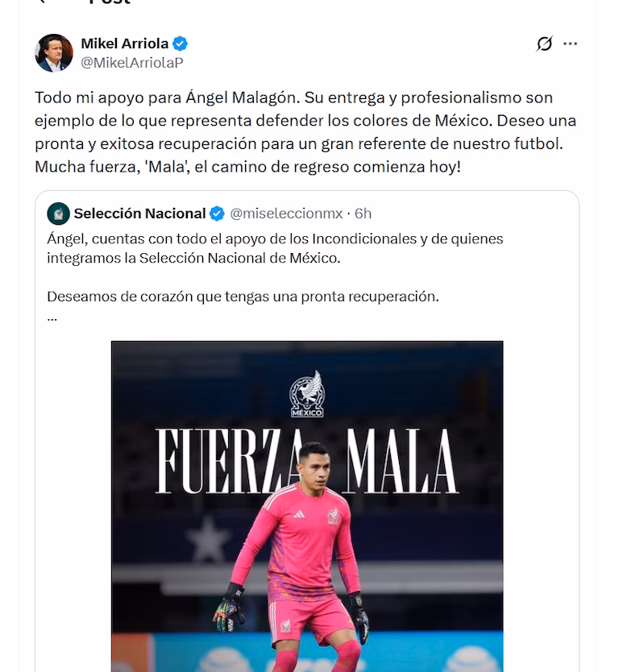Viewport: 619px width, 672px height.
Task: Visit the @MikelArriolaP handle
Action: [132, 63]
